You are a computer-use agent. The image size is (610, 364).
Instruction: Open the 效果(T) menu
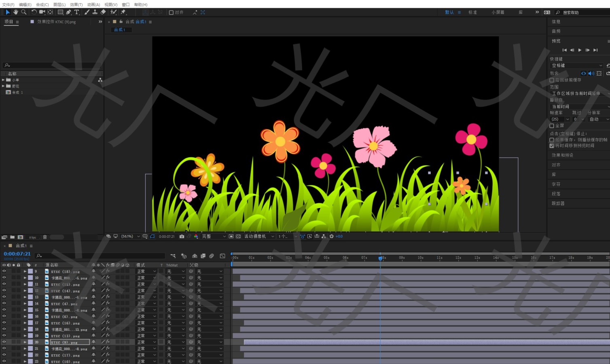tap(76, 4)
